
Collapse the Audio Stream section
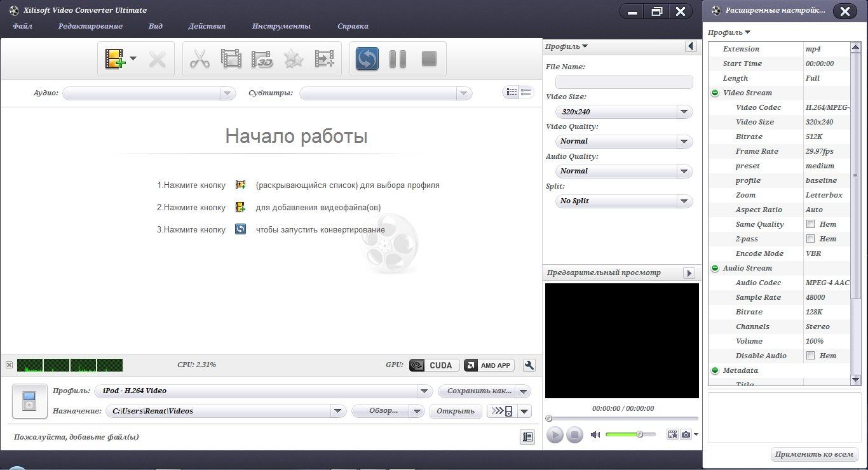click(x=715, y=268)
